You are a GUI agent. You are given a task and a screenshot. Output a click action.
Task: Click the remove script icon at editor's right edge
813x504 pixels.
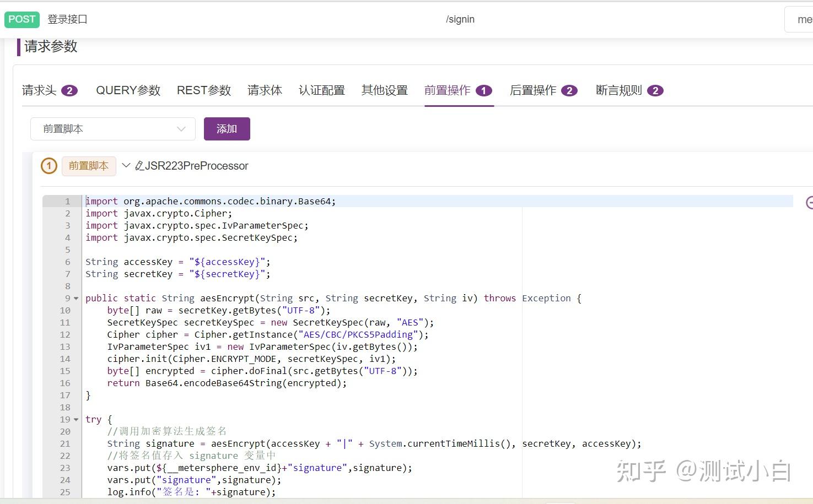[809, 203]
